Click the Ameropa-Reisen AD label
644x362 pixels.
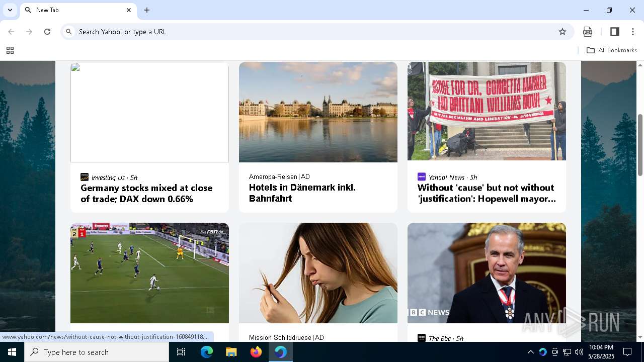pos(279,176)
